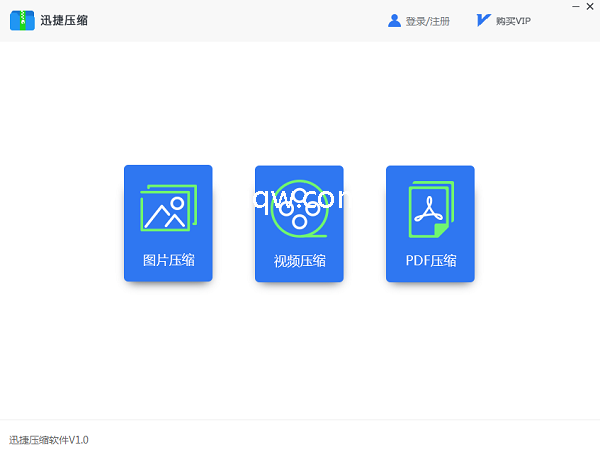The width and height of the screenshot is (600, 457).
Task: Select the 视频压缩 label
Action: point(299,262)
